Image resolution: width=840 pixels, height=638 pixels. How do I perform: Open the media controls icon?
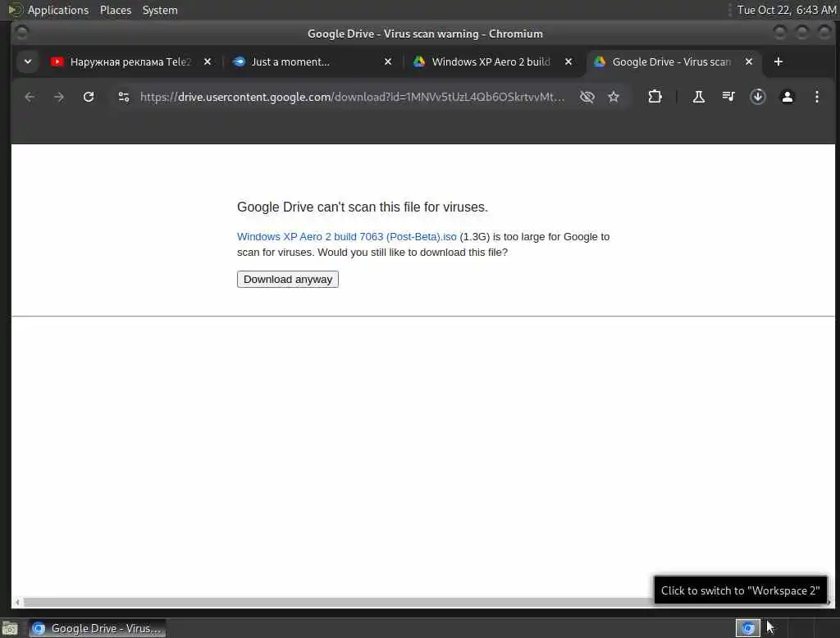click(x=728, y=97)
